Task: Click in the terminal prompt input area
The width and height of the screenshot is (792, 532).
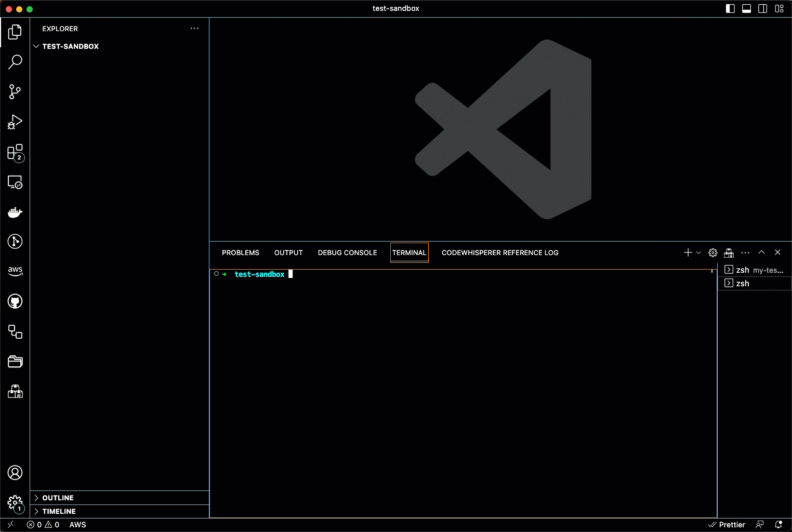Action: pyautogui.click(x=291, y=274)
